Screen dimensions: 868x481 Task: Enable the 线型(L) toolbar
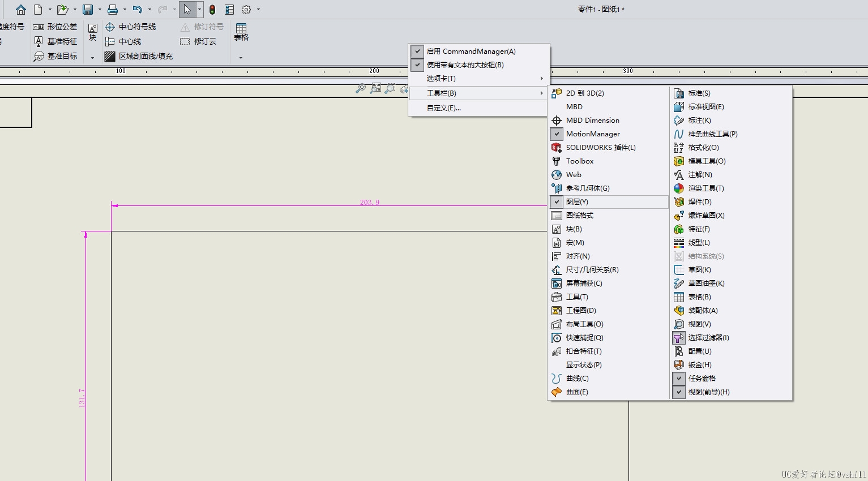pos(731,242)
